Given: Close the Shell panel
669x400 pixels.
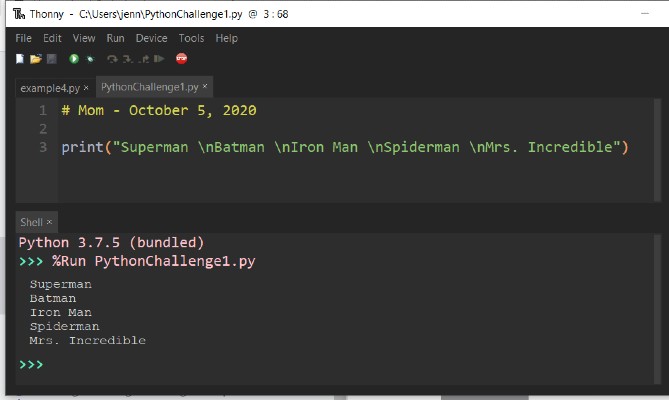Looking at the screenshot, I should tap(49, 222).
